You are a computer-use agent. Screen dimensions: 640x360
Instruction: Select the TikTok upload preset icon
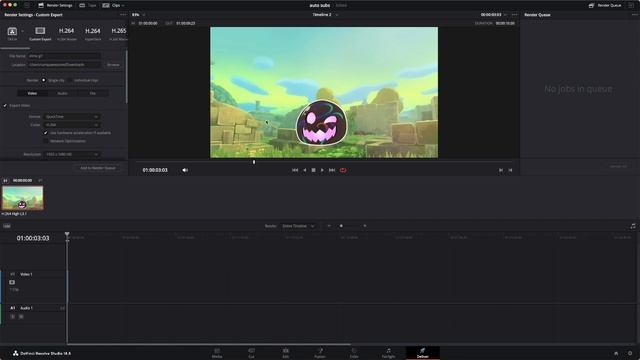click(12, 33)
